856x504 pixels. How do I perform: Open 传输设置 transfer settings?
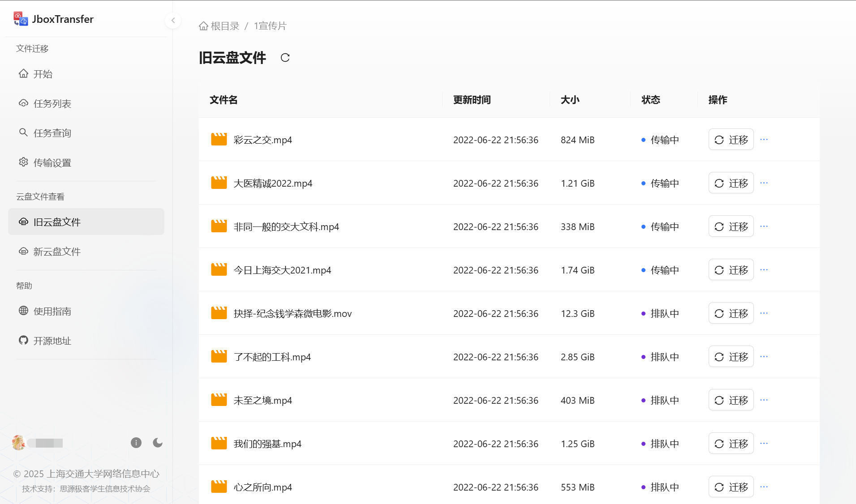point(86,162)
